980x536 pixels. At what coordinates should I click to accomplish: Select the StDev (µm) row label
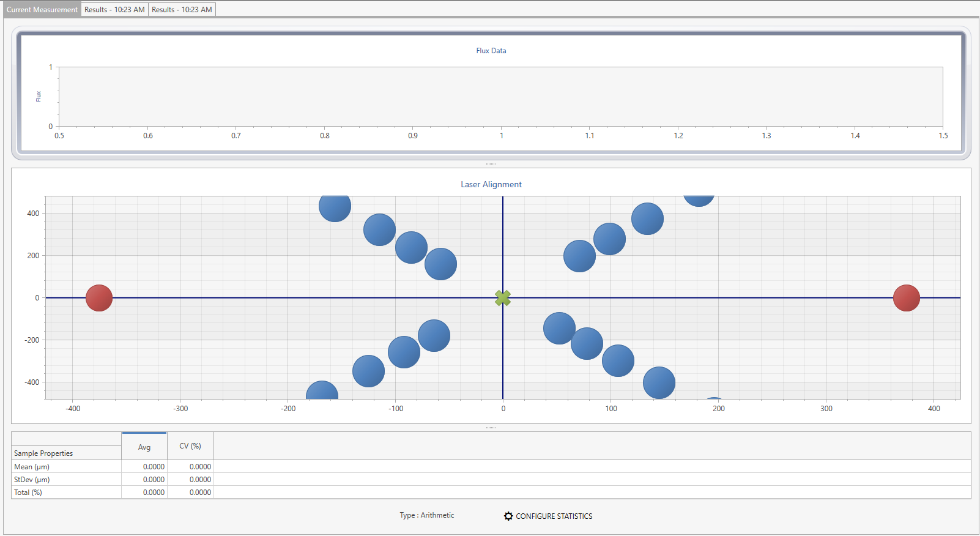[x=66, y=480]
